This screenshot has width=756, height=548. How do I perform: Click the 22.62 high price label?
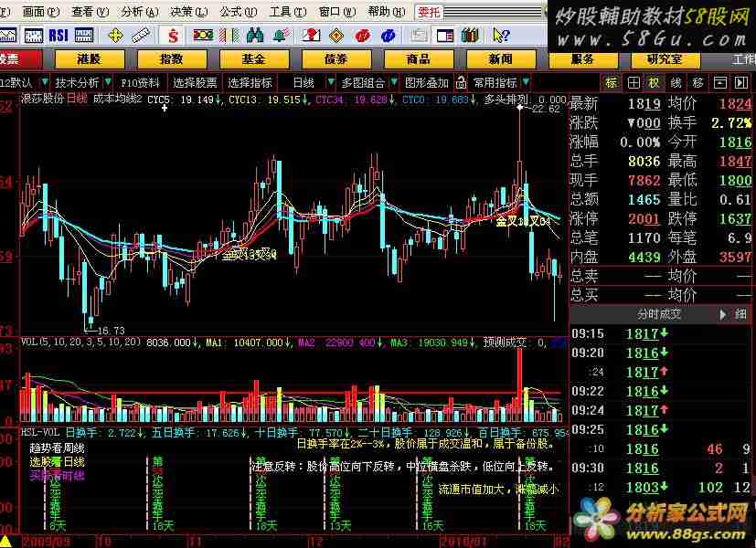click(547, 110)
